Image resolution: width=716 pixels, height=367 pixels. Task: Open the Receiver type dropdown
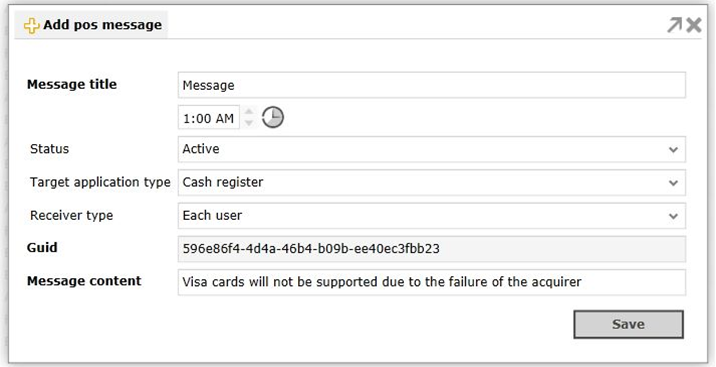coord(432,216)
